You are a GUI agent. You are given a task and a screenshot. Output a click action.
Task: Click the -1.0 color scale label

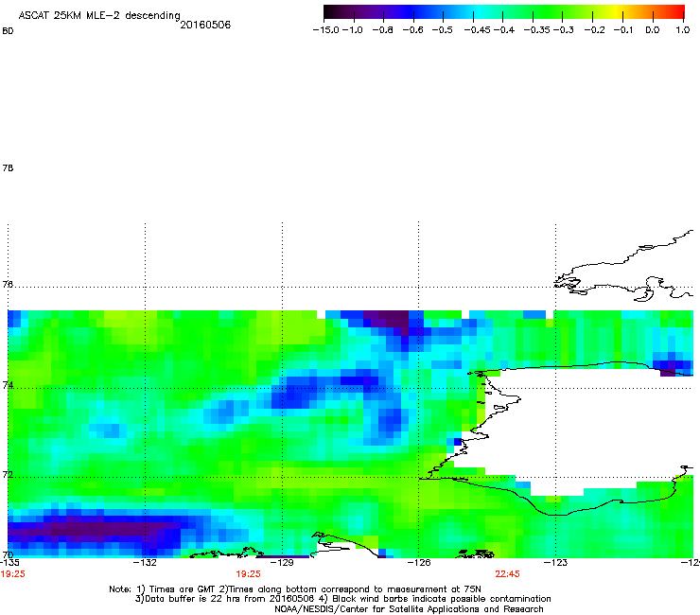click(x=352, y=30)
